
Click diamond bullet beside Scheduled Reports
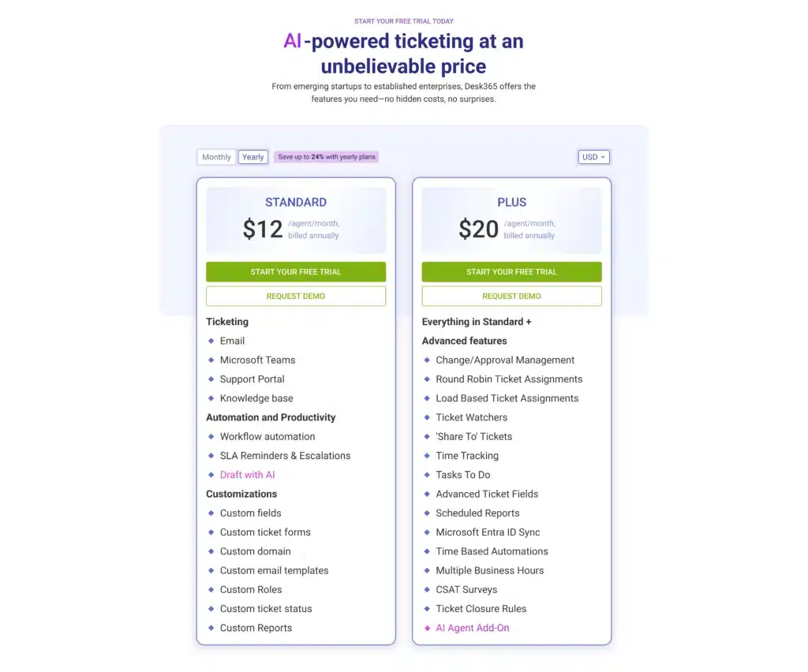pyautogui.click(x=427, y=513)
